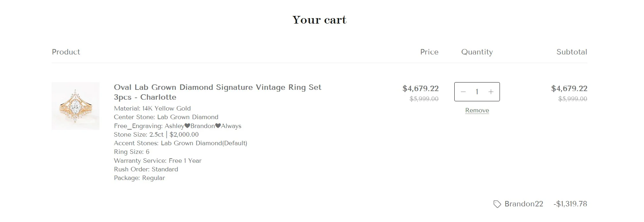Image resolution: width=644 pixels, height=222 pixels.
Task: Click the Ring Size: 6 detail line
Action: click(132, 152)
